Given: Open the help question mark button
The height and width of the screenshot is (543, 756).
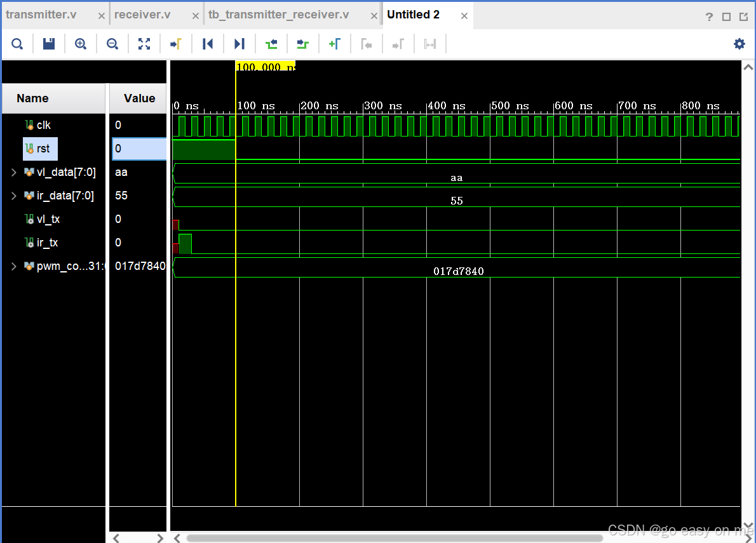Looking at the screenshot, I should [x=709, y=17].
